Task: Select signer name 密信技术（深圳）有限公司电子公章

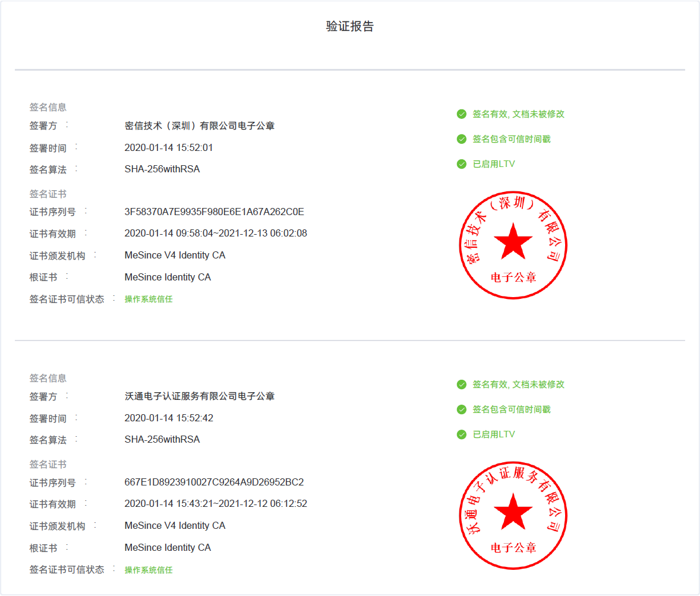Action: (200, 126)
